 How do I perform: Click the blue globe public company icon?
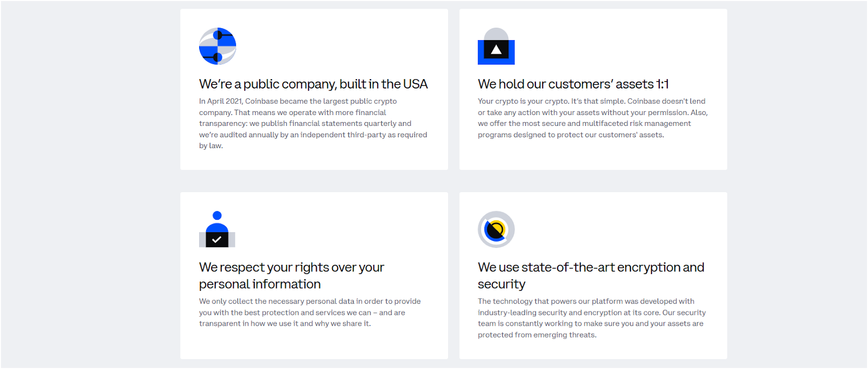pyautogui.click(x=218, y=46)
